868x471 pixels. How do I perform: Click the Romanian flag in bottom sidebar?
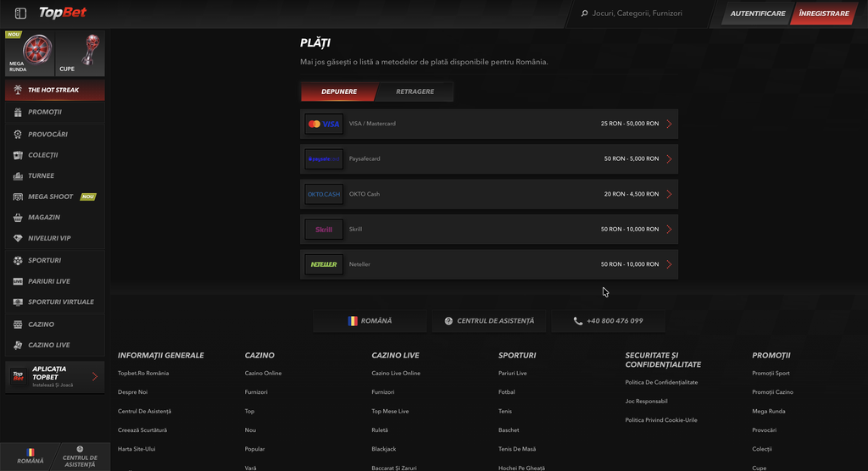pyautogui.click(x=30, y=452)
